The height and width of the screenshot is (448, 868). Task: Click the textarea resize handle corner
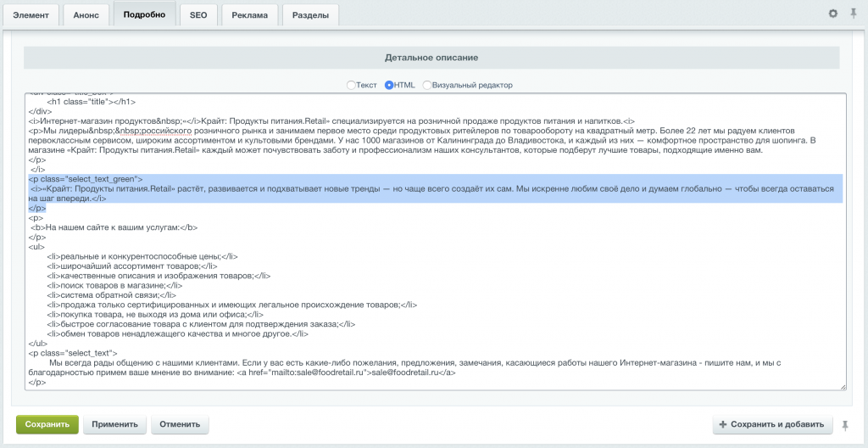tap(843, 386)
